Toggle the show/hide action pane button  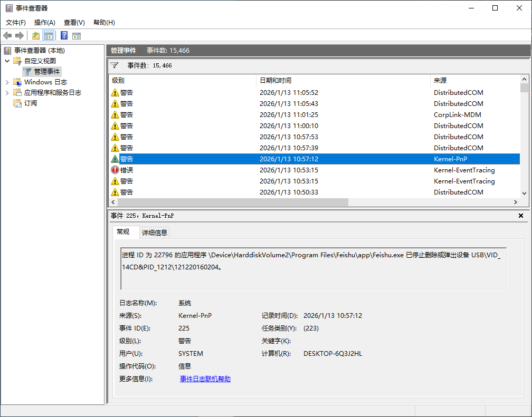[x=77, y=35]
